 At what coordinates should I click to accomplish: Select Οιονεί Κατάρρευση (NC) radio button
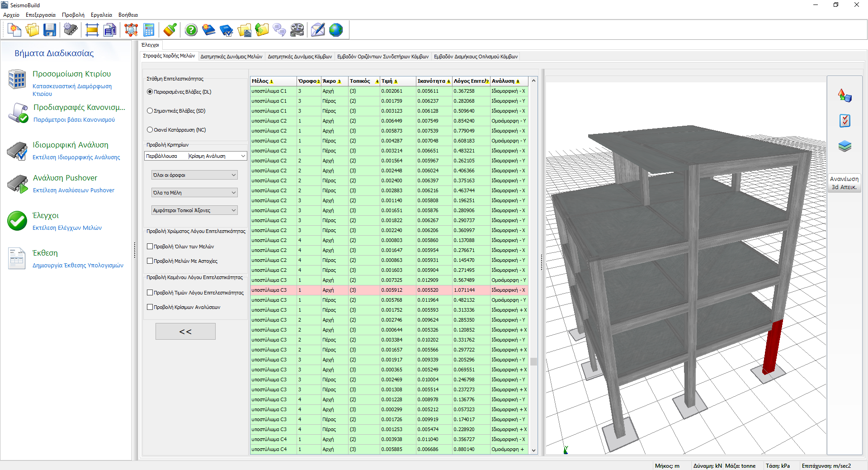[150, 130]
